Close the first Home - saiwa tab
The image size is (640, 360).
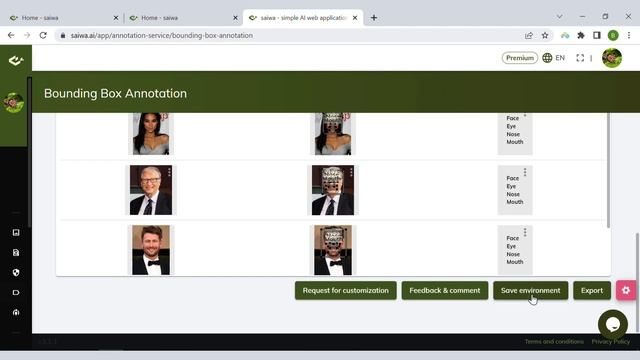click(116, 18)
